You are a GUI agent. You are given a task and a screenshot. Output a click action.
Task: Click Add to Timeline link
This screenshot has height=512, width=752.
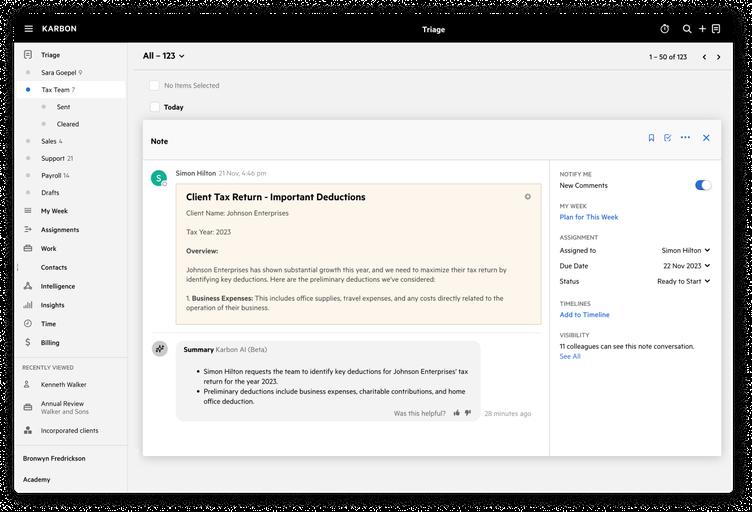point(584,314)
